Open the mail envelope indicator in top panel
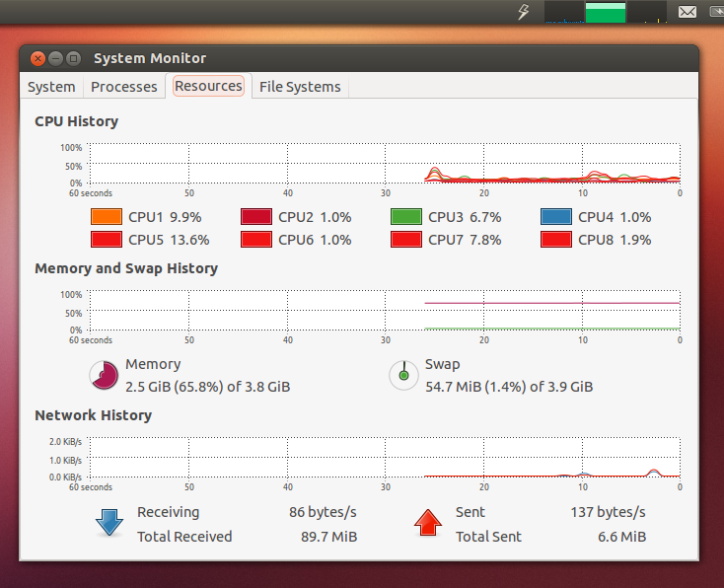 tap(688, 12)
